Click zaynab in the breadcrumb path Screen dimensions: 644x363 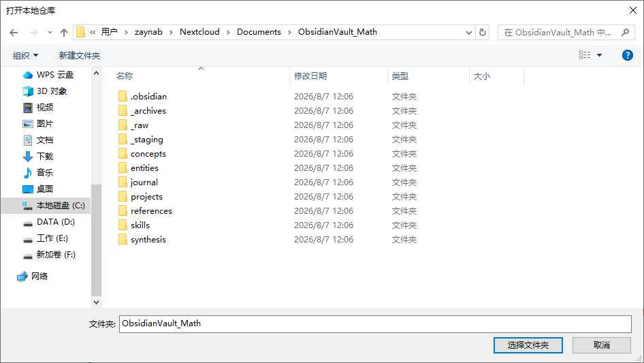tap(148, 31)
